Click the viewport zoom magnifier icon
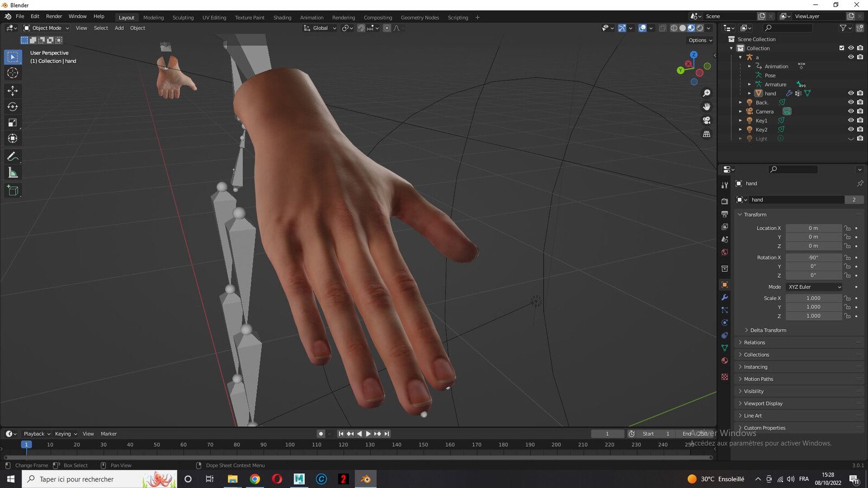This screenshot has width=868, height=488. (x=706, y=93)
